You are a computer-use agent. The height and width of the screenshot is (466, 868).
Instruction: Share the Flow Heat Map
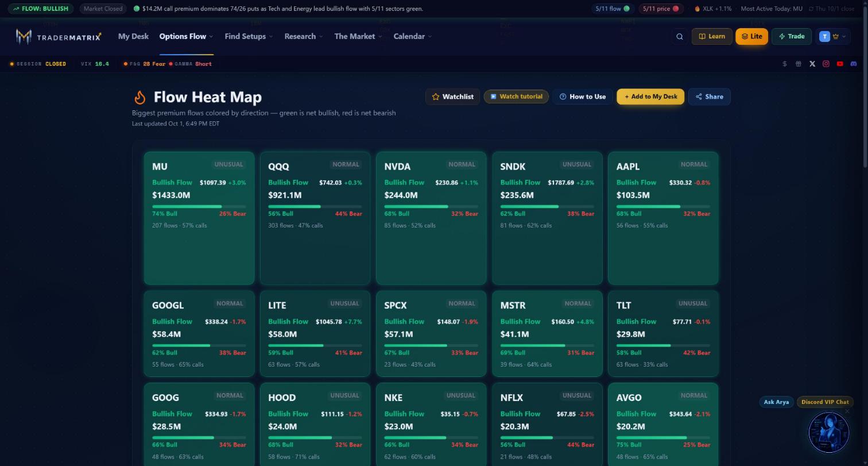point(710,97)
